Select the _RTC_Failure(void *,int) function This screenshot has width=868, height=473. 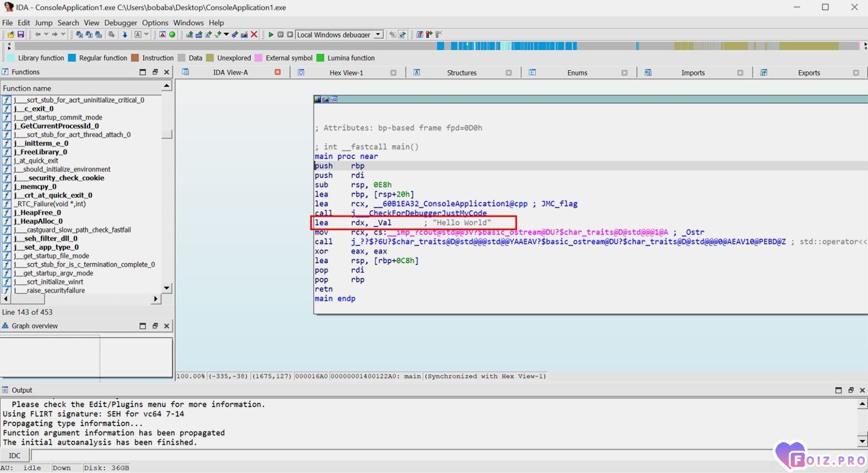tap(50, 204)
